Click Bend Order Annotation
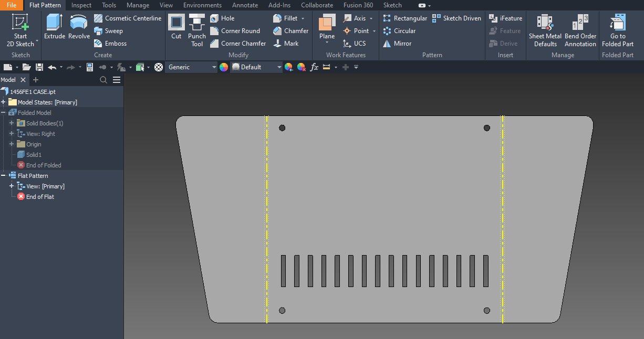The image size is (644, 339). (580, 30)
